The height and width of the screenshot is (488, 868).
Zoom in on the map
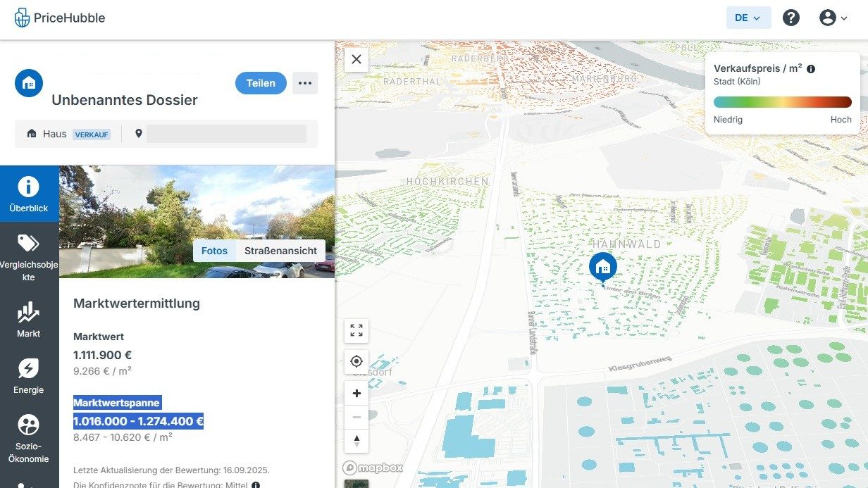(356, 394)
